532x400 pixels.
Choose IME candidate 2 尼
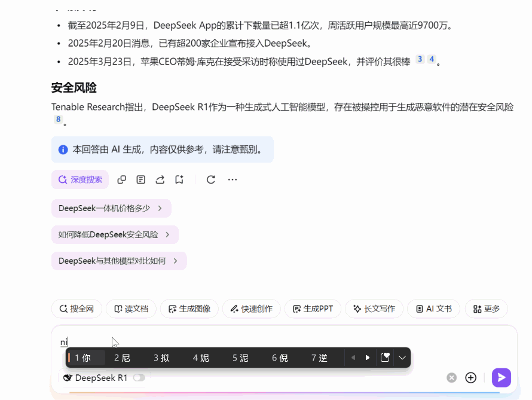[122, 358]
